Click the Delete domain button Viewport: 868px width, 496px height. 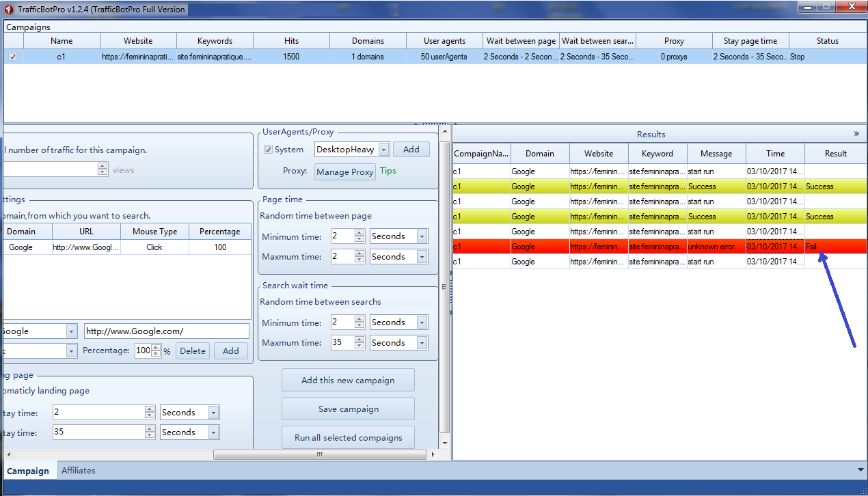point(193,351)
